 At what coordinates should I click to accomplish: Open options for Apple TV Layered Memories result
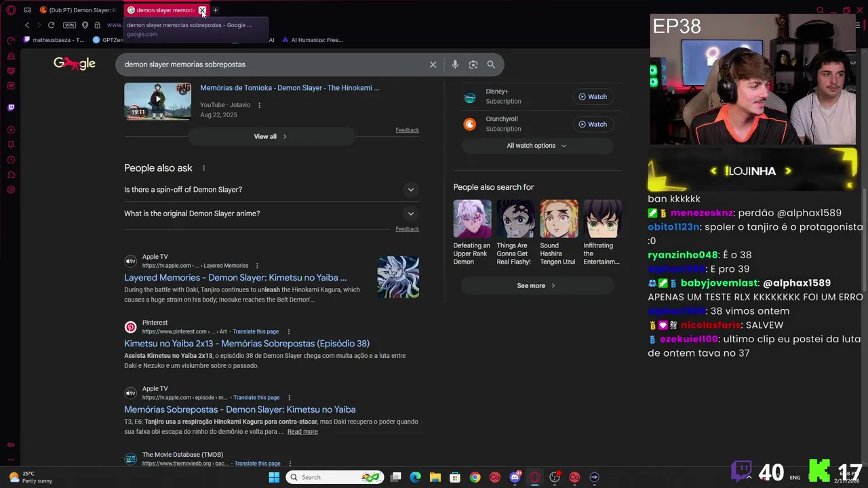[x=257, y=266]
